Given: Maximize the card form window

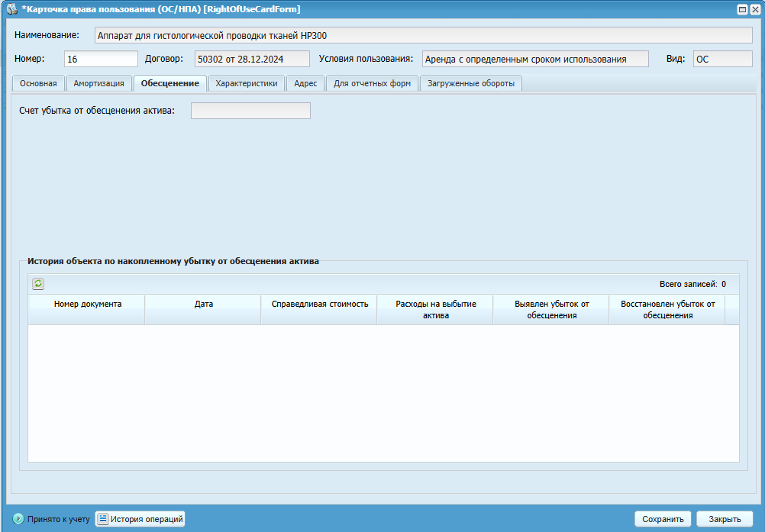Looking at the screenshot, I should pyautogui.click(x=742, y=9).
